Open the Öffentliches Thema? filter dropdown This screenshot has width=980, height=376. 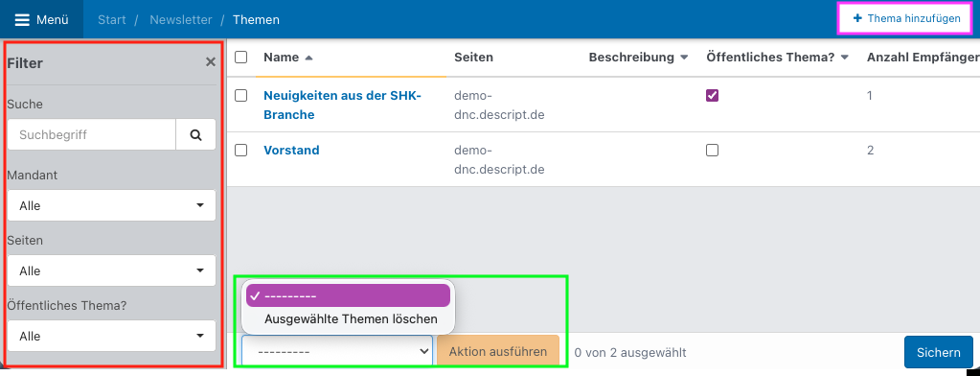tap(111, 336)
